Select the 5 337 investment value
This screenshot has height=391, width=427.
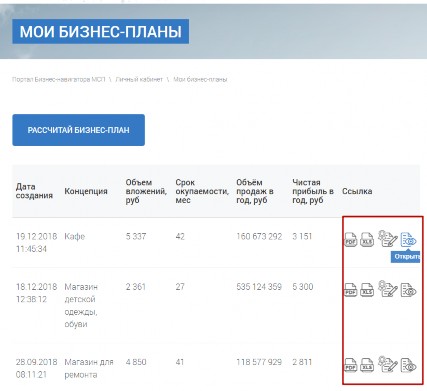[x=136, y=237]
